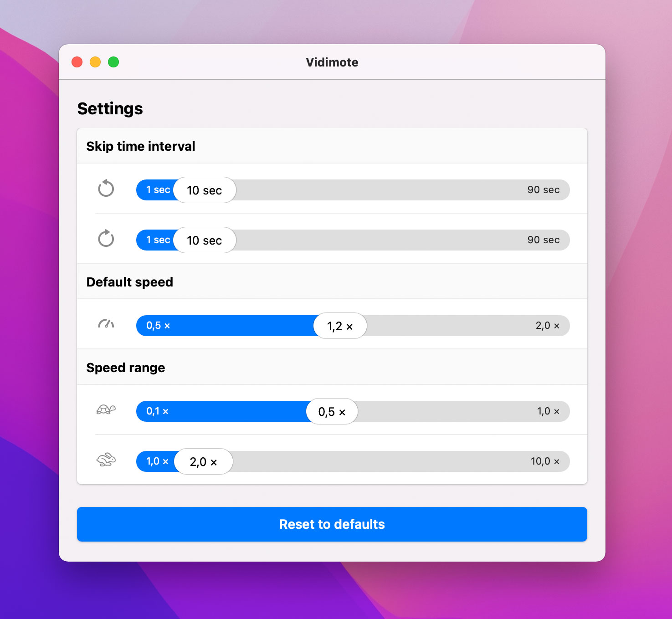
Task: Click the Settings heading
Action: tap(110, 108)
